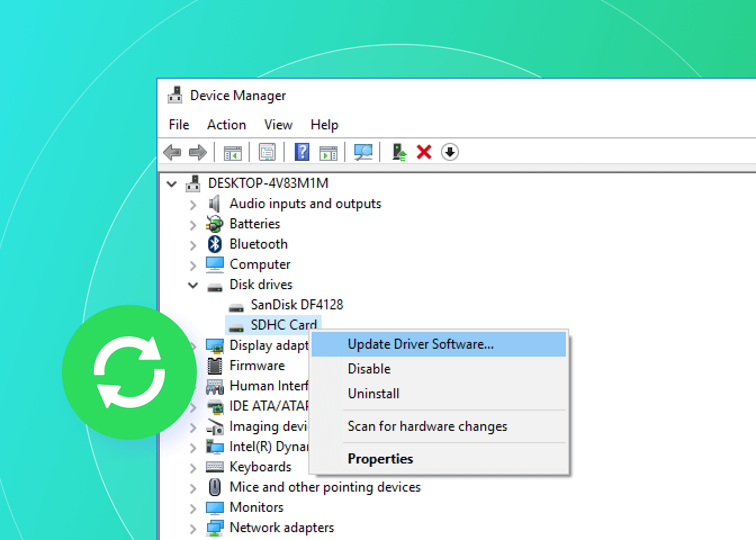Collapse the Disk drives category
The image size is (756, 540).
click(193, 285)
